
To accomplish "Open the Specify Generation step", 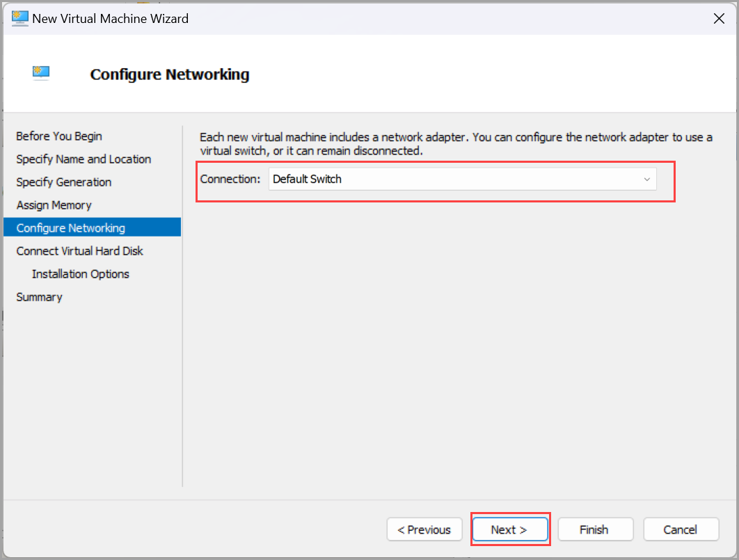I will point(63,182).
